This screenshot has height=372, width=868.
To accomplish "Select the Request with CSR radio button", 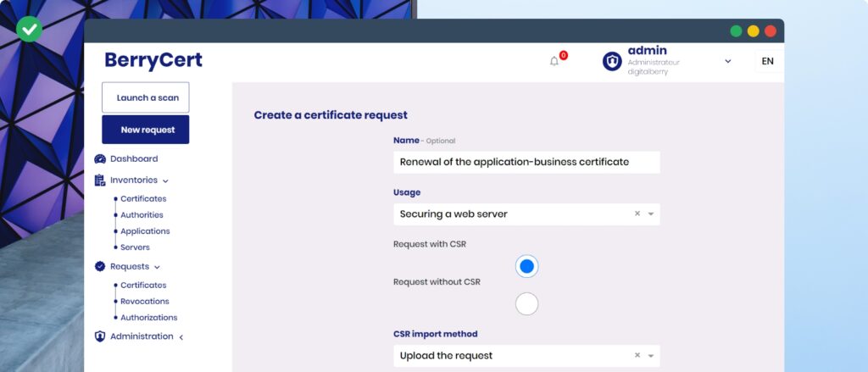I will (526, 266).
